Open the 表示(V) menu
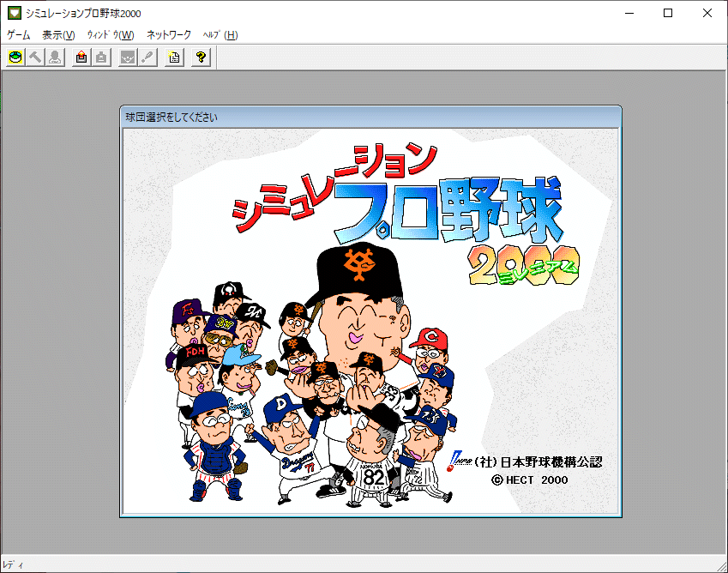 click(58, 35)
